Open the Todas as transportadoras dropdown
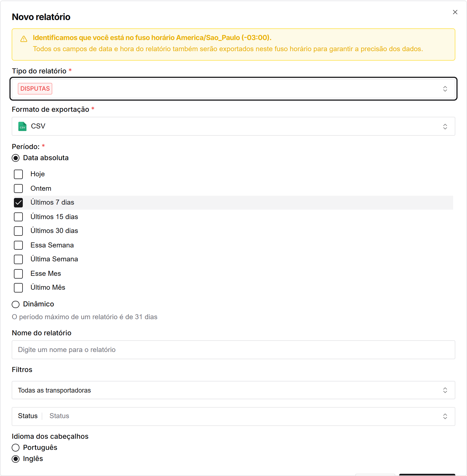 click(233, 390)
